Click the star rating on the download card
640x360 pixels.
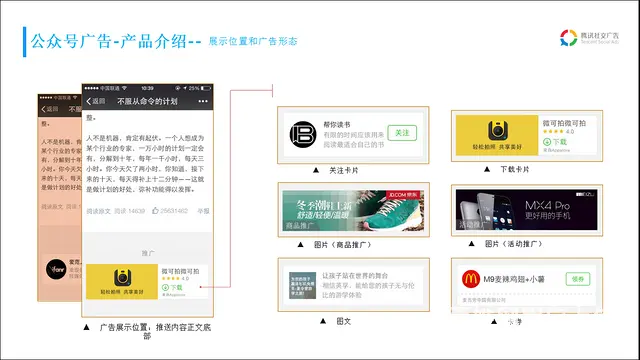tap(553, 131)
